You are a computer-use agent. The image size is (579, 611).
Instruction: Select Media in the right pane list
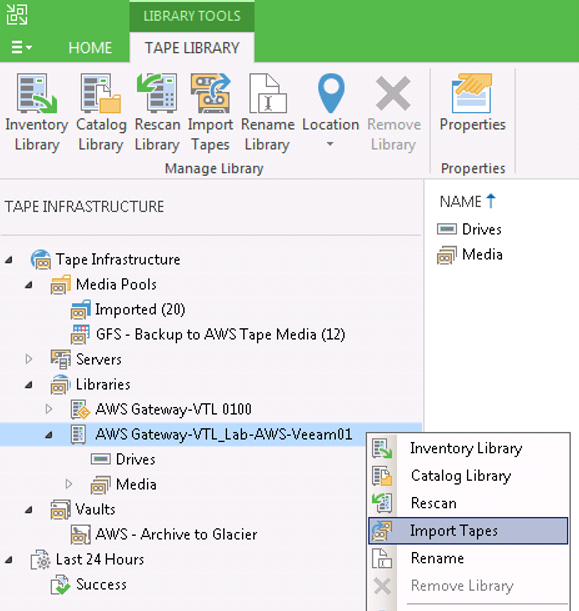tap(482, 254)
